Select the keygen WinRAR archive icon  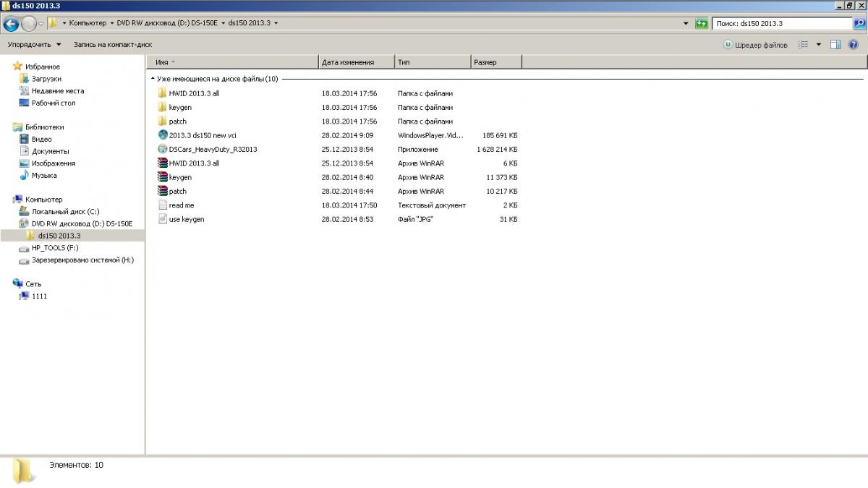click(x=162, y=177)
